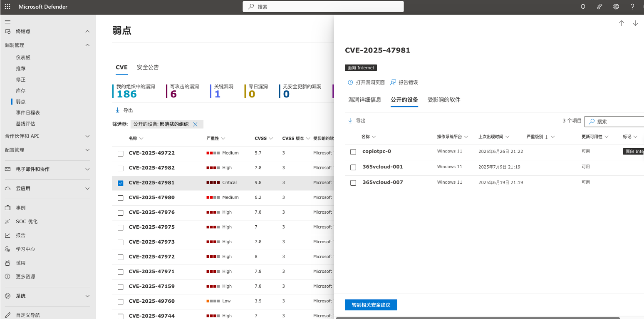Screen dimensions: 644x319
Task: Open 操作系统平台 column dropdown in panel
Action: (466, 137)
